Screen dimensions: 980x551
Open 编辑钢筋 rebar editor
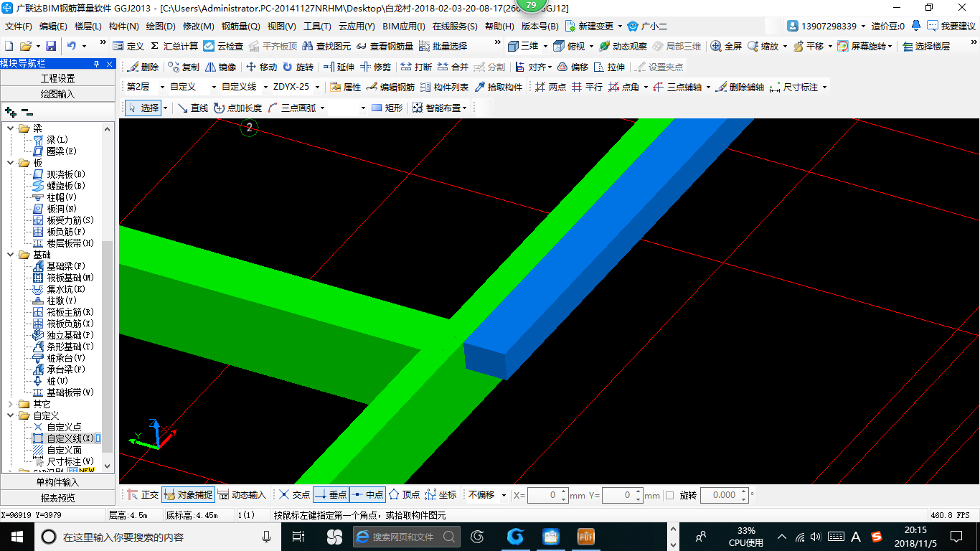[390, 87]
